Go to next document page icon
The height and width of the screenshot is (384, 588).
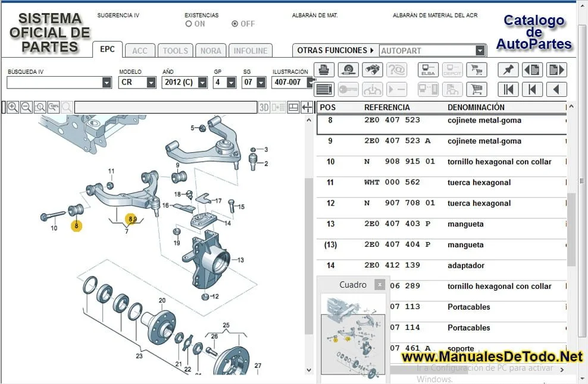point(556,70)
